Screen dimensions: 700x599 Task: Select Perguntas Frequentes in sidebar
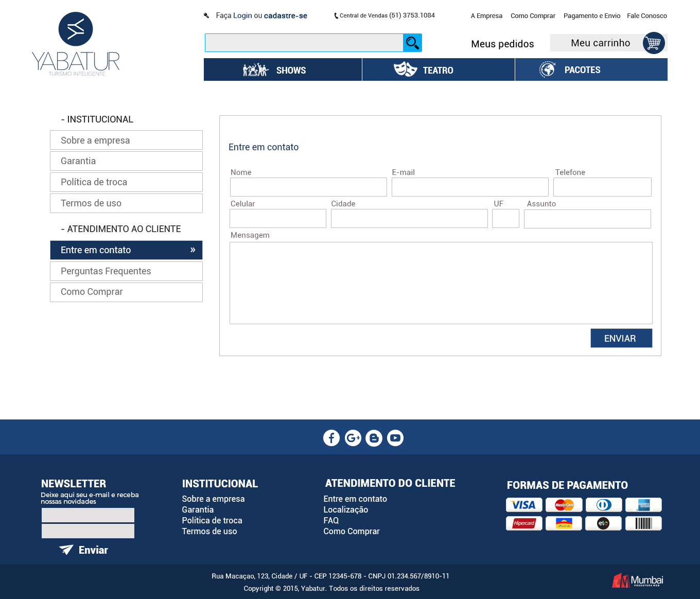coord(126,271)
